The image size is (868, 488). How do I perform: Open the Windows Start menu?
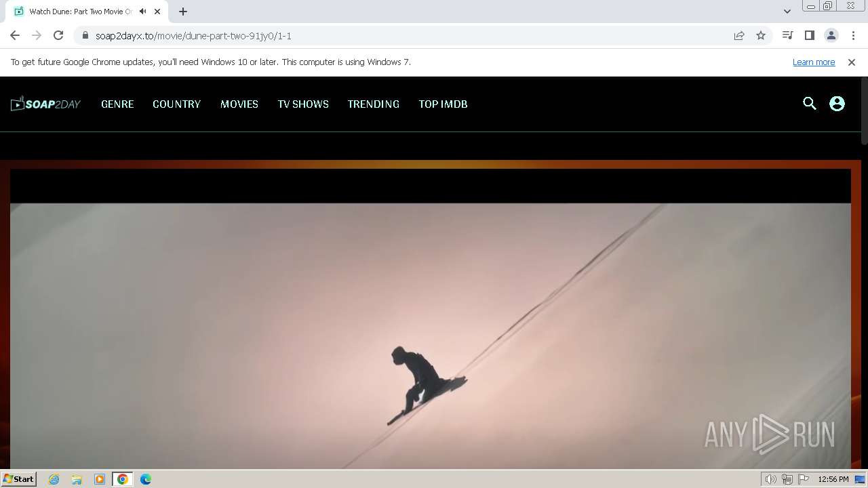[19, 479]
